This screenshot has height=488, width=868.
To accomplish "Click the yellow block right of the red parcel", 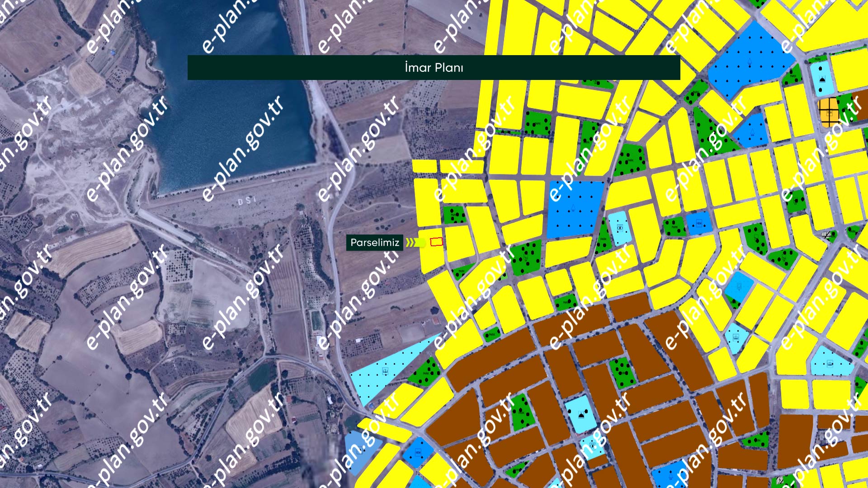I will point(459,243).
